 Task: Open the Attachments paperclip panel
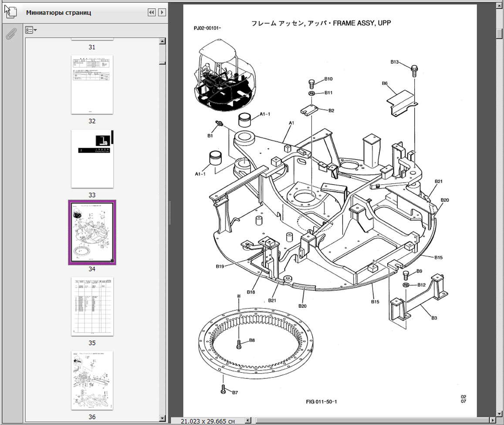coord(11,34)
